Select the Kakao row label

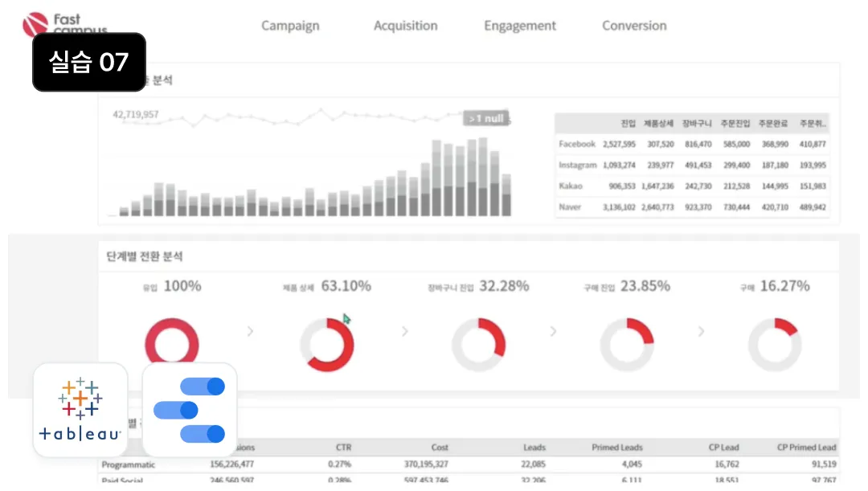570,186
